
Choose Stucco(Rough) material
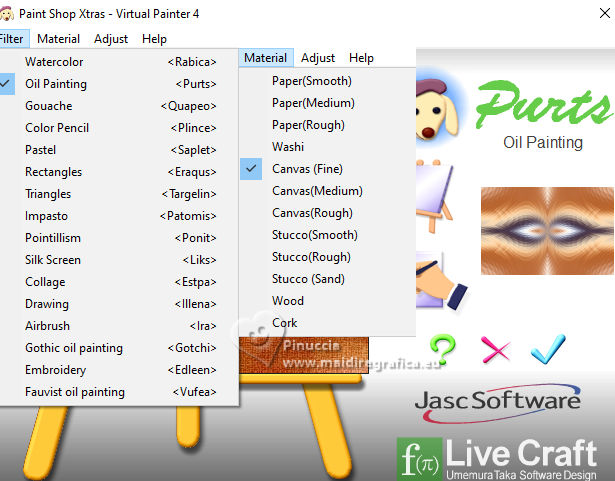328,257
